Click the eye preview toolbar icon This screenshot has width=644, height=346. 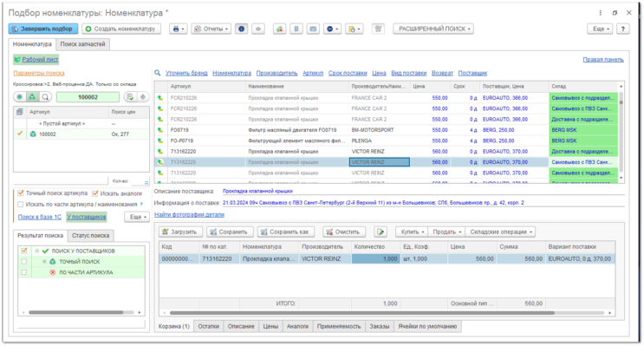[x=258, y=29]
